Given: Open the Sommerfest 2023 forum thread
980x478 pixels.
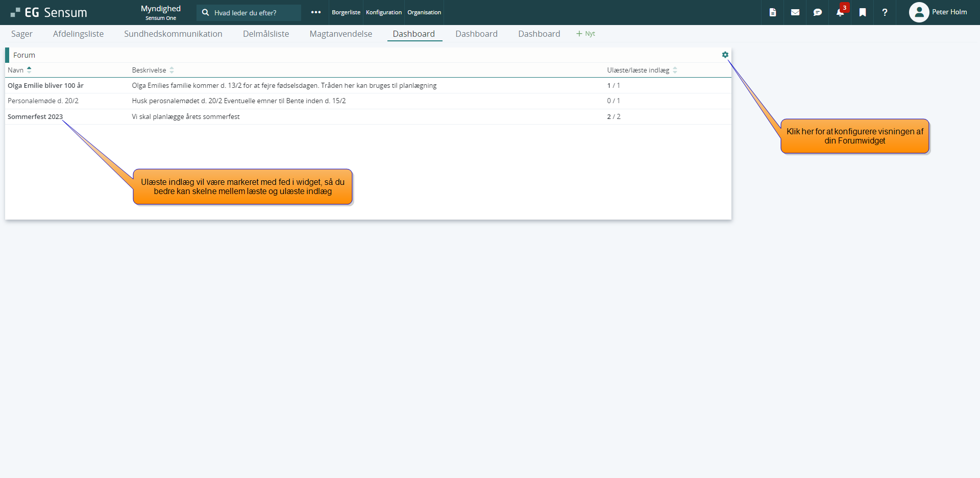Looking at the screenshot, I should (x=35, y=116).
